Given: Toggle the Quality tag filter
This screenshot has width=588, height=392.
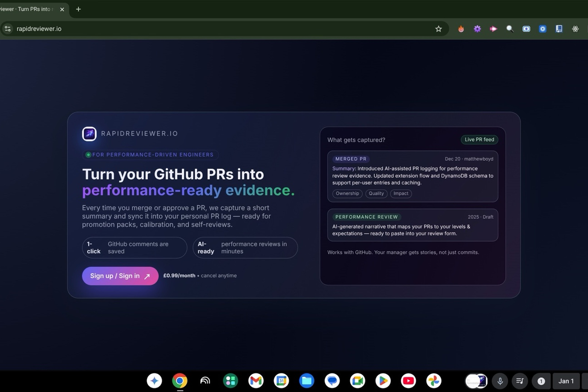Looking at the screenshot, I should click(x=376, y=193).
